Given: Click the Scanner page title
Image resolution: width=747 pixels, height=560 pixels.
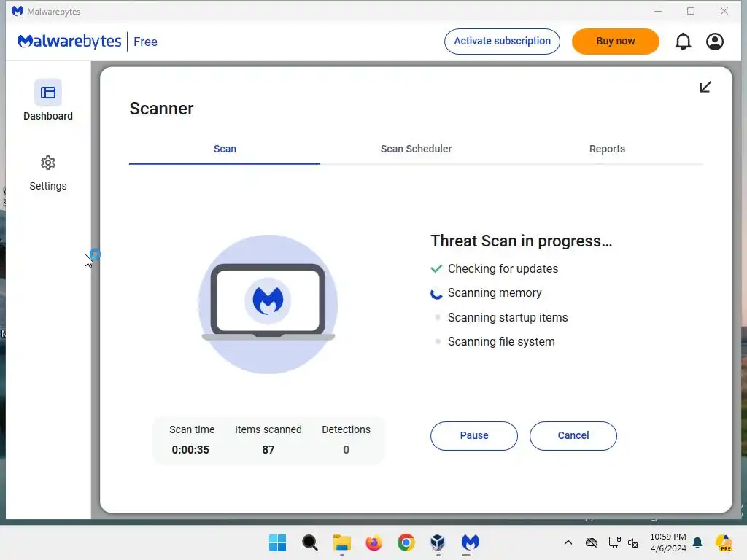Looking at the screenshot, I should (161, 109).
